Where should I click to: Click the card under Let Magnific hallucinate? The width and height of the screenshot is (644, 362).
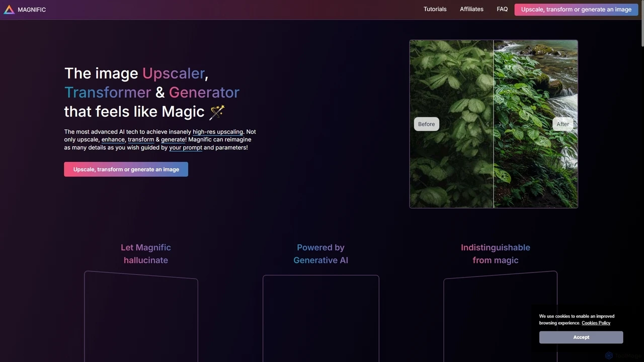click(141, 317)
